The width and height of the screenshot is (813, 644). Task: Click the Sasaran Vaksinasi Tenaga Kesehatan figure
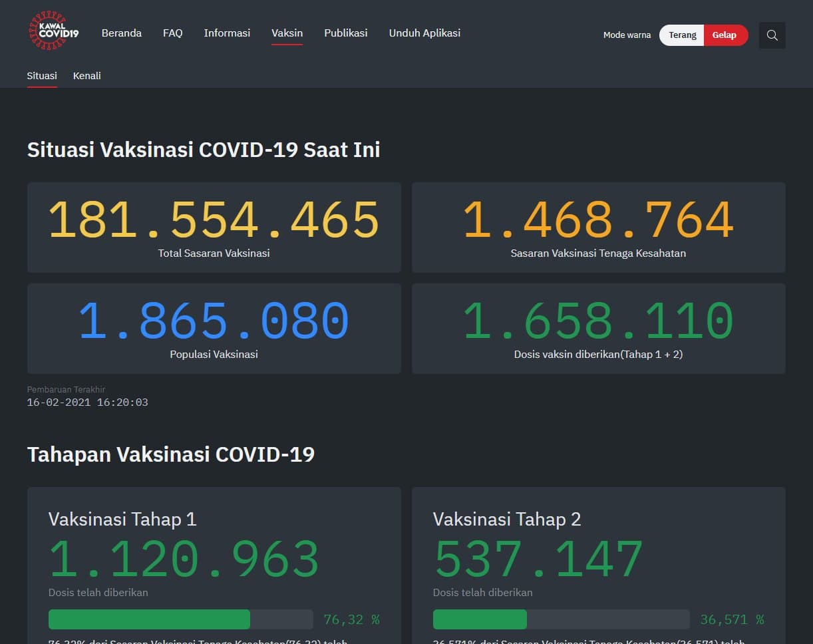(x=598, y=221)
